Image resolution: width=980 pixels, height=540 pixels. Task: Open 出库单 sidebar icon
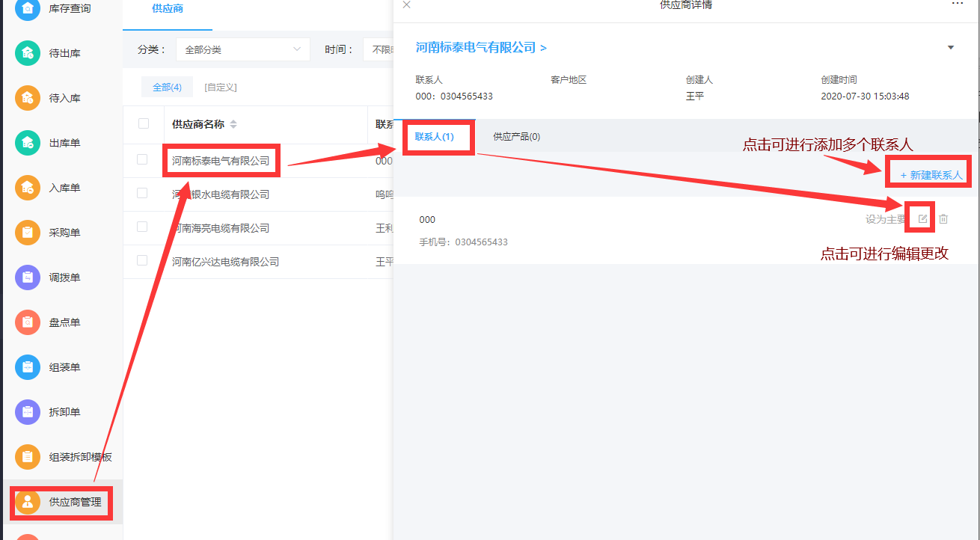28,143
